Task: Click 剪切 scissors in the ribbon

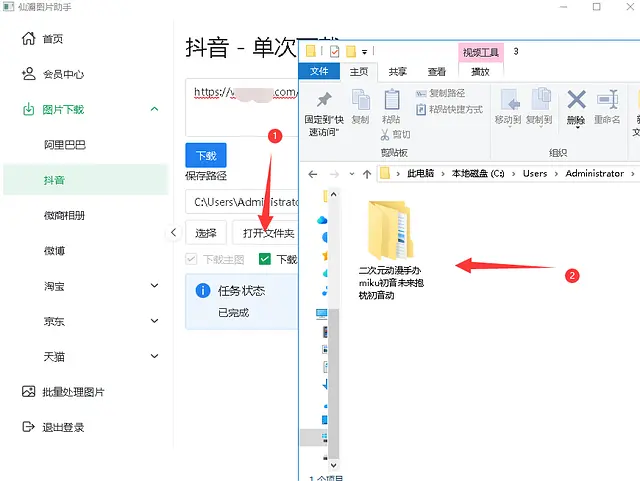Action: click(x=395, y=134)
